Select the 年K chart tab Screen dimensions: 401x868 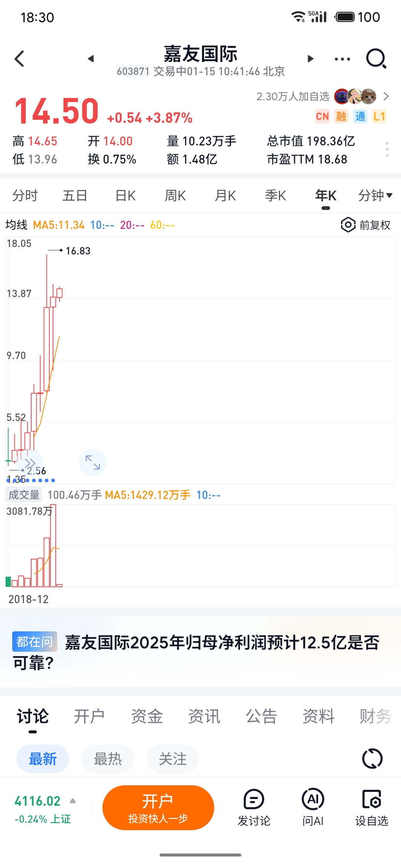[326, 195]
